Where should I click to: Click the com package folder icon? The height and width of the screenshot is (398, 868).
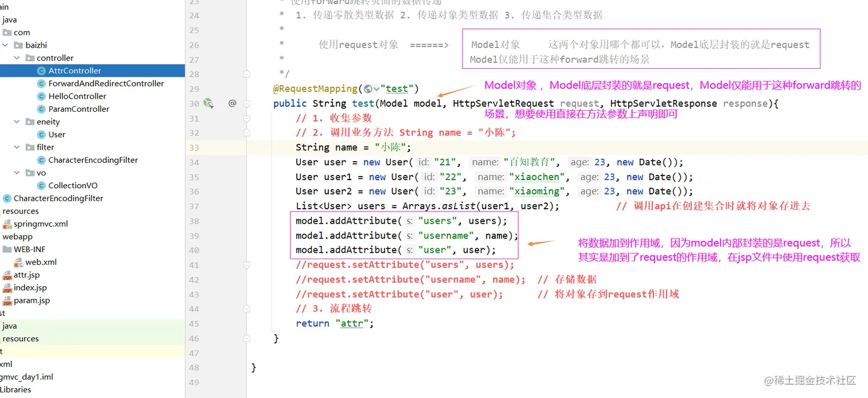tap(7, 33)
